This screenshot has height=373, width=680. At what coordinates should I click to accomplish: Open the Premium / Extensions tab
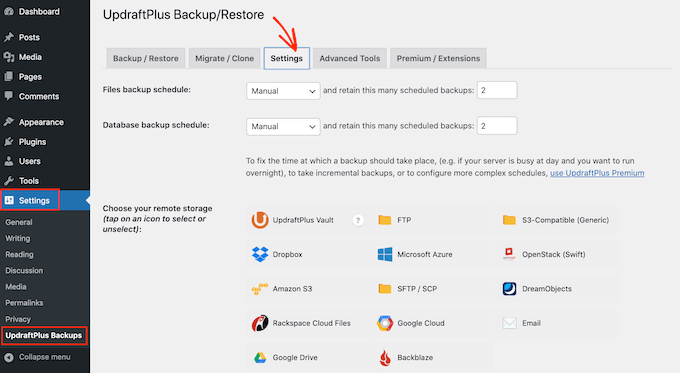pyautogui.click(x=438, y=58)
